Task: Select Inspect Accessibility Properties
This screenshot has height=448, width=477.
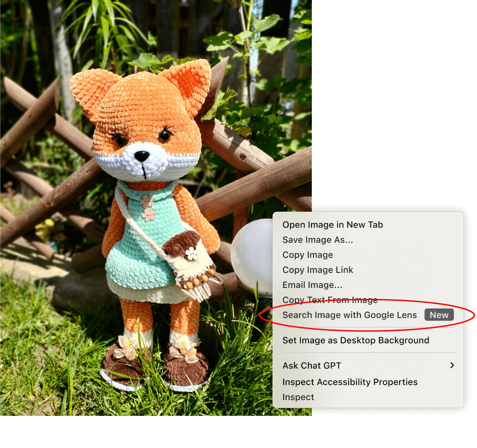Action: pos(350,381)
